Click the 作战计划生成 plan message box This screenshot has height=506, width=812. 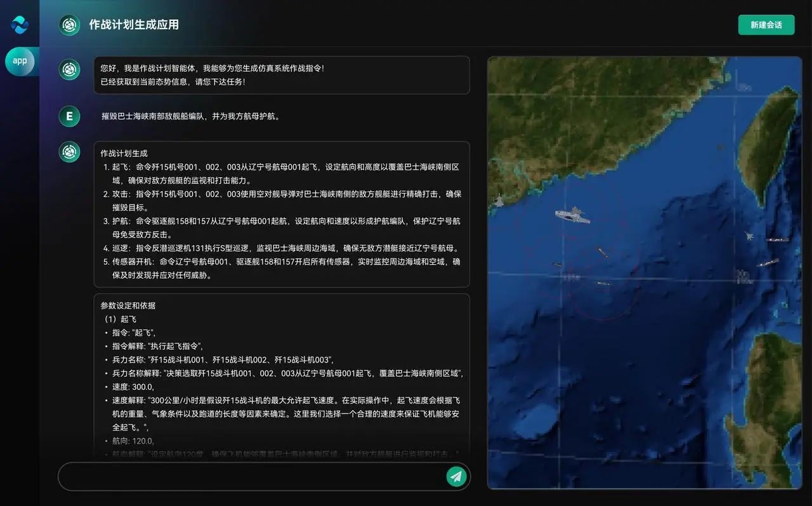[281, 214]
